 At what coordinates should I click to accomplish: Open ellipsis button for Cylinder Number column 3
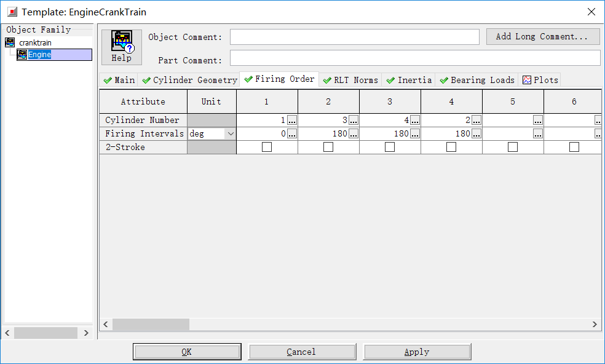click(x=415, y=121)
